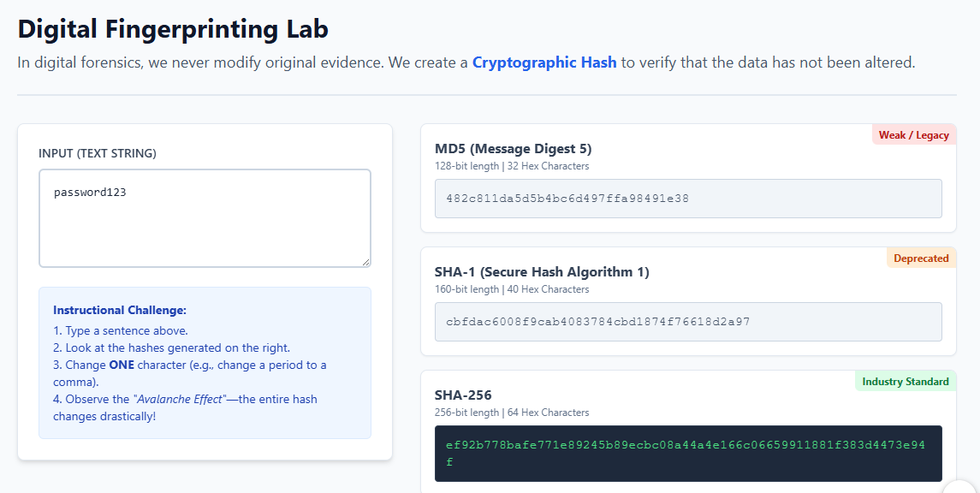Click the Weak / Legacy badge
The height and width of the screenshot is (493, 980).
click(x=913, y=135)
